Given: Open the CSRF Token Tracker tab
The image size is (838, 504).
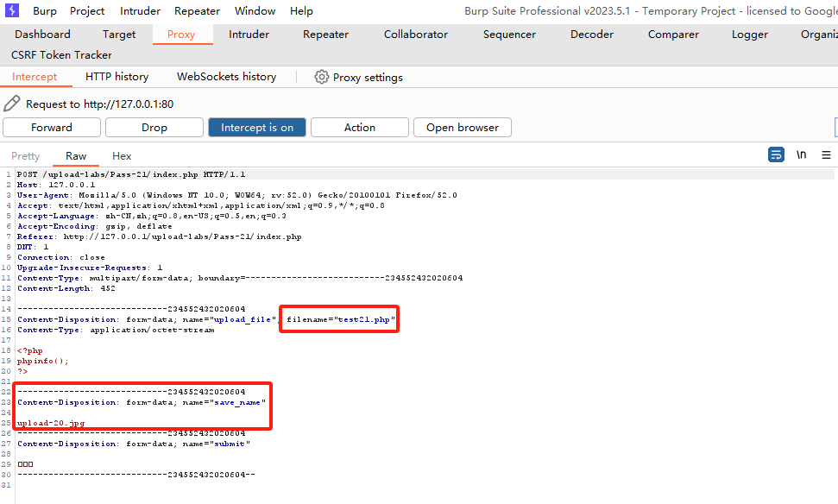Looking at the screenshot, I should [61, 55].
